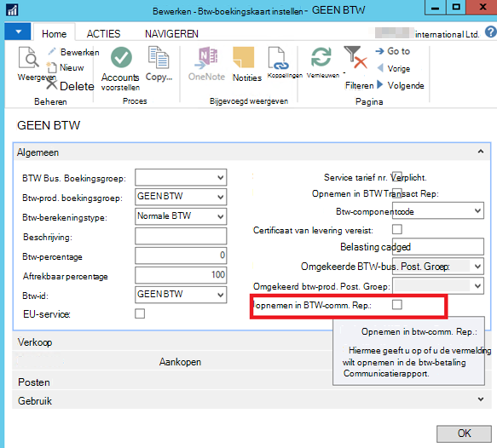Open the Btw-componentcode dropdown
The image size is (497, 448).
point(477,210)
